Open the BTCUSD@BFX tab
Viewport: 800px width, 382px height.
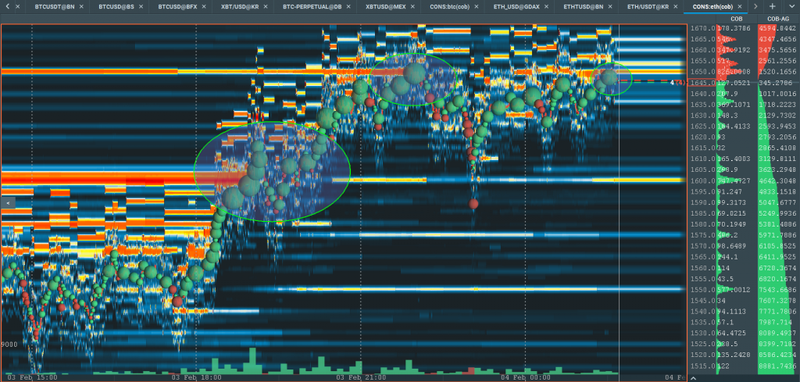click(177, 7)
